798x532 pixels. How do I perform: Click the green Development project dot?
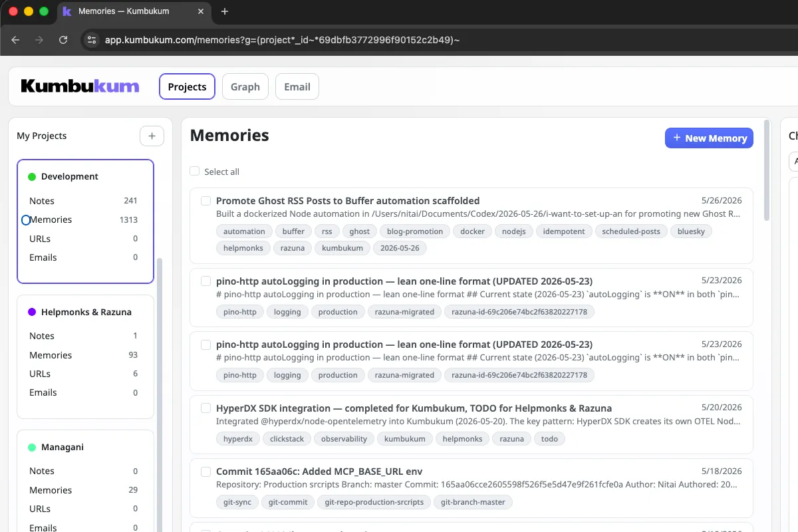(31, 177)
